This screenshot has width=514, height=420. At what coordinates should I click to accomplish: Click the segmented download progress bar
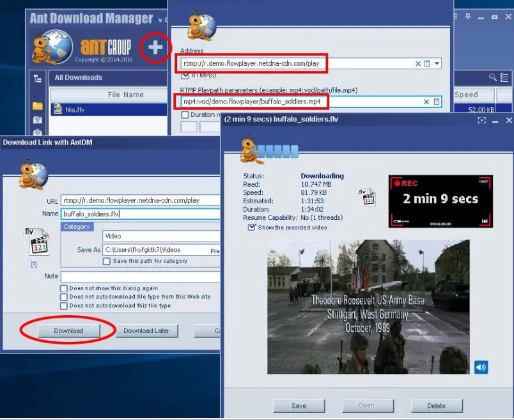point(278,151)
